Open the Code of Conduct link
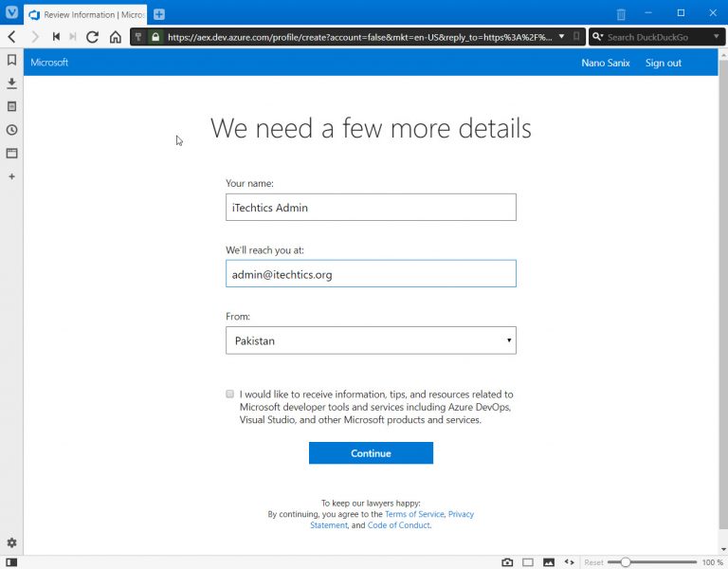The height and width of the screenshot is (569, 728). pos(398,525)
